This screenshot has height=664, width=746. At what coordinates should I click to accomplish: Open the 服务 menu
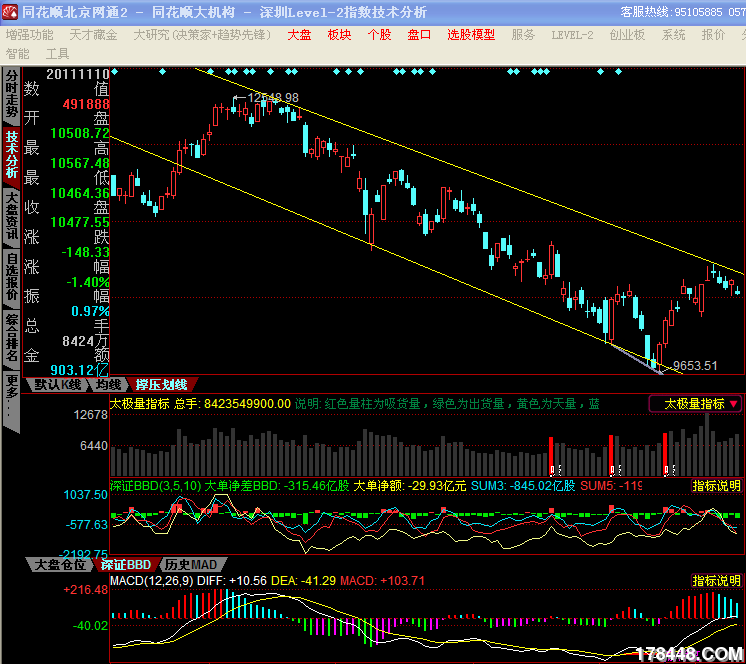point(523,35)
